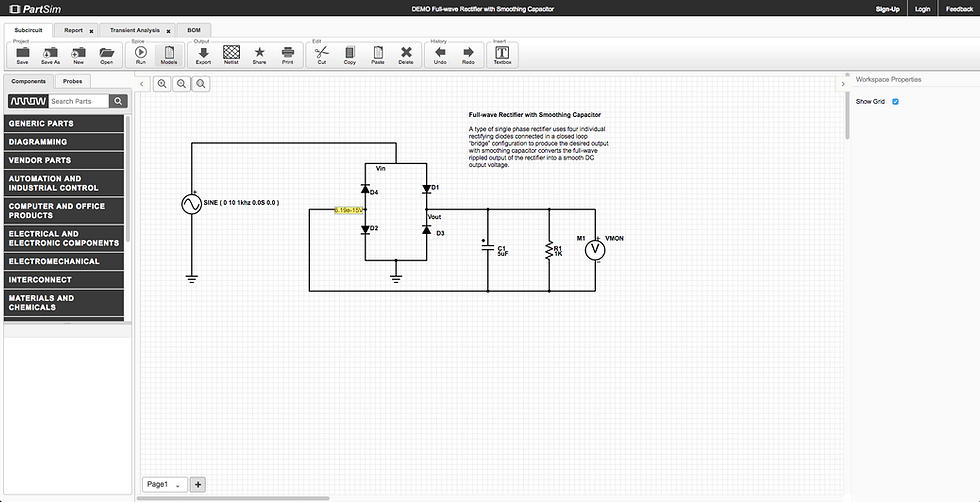Click the Save project icon
This screenshot has width=980, height=502.
[x=22, y=55]
